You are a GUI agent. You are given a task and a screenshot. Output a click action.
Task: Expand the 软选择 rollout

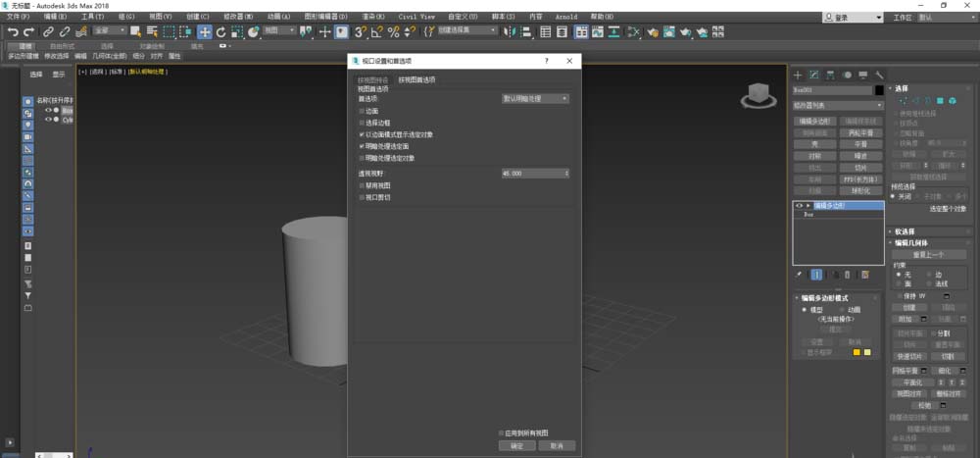[x=905, y=231]
